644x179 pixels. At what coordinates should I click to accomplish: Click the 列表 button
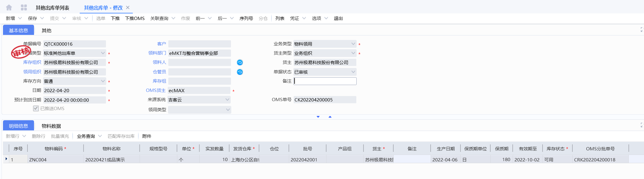280,18
